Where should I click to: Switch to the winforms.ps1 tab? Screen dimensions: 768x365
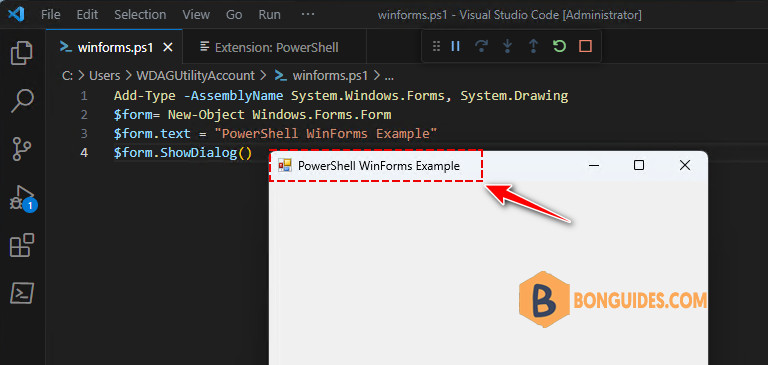(x=115, y=48)
